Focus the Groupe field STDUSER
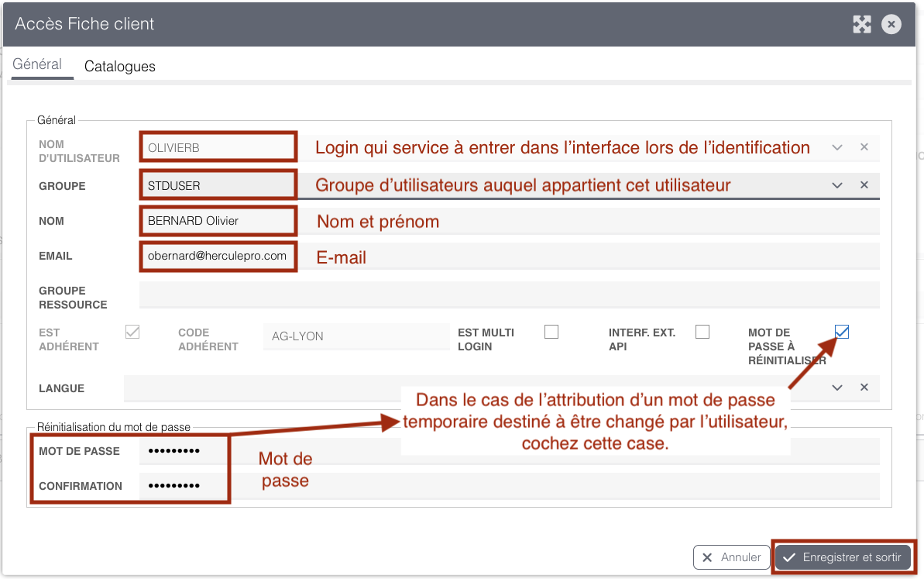The height and width of the screenshot is (579, 924). [x=509, y=185]
